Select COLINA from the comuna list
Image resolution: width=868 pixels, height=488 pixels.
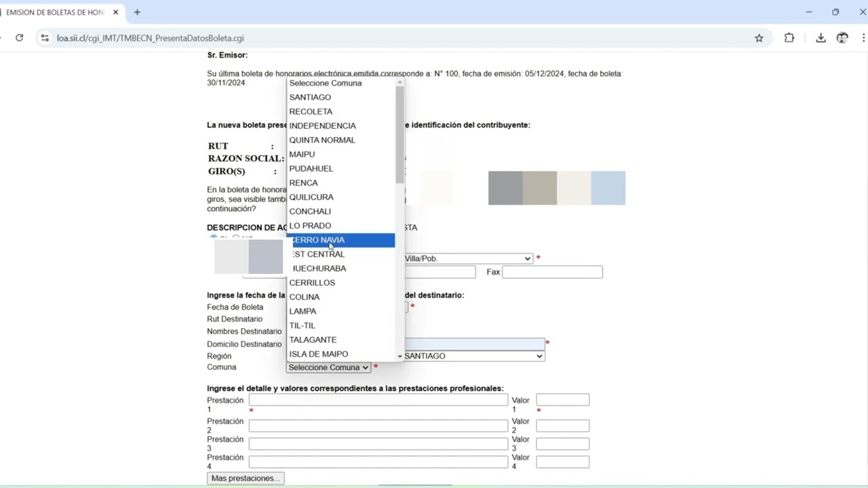click(x=341, y=297)
